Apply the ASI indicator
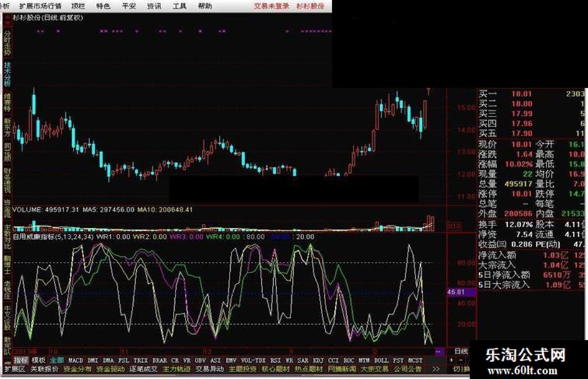This screenshot has height=379, width=588. [x=215, y=360]
